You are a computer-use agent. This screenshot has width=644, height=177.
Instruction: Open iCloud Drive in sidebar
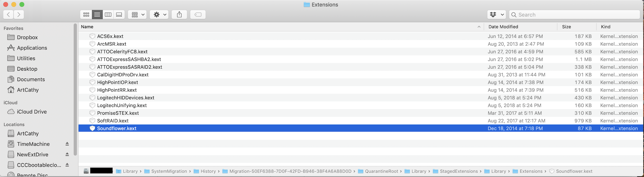coord(32,112)
